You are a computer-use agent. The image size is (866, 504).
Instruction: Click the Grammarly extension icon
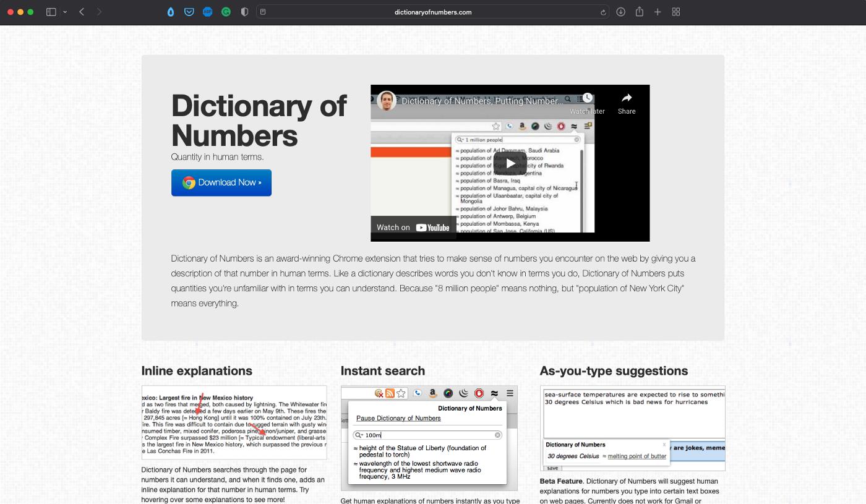point(226,12)
